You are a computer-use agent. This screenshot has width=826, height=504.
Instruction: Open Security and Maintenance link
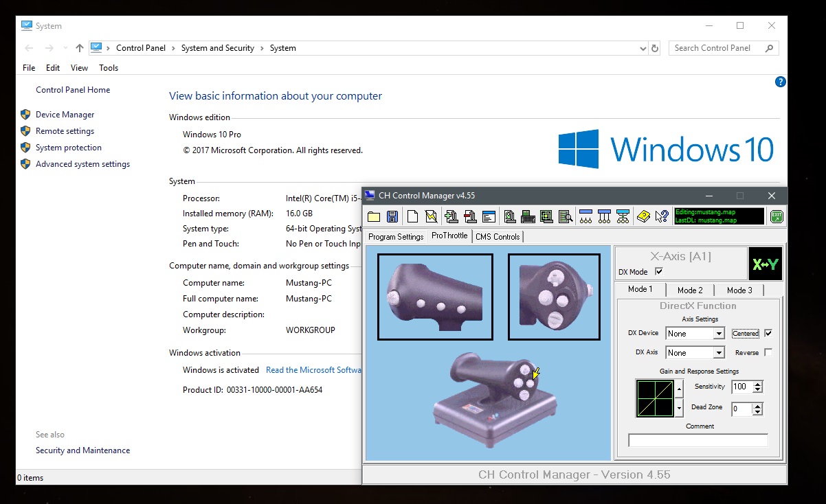tap(83, 450)
